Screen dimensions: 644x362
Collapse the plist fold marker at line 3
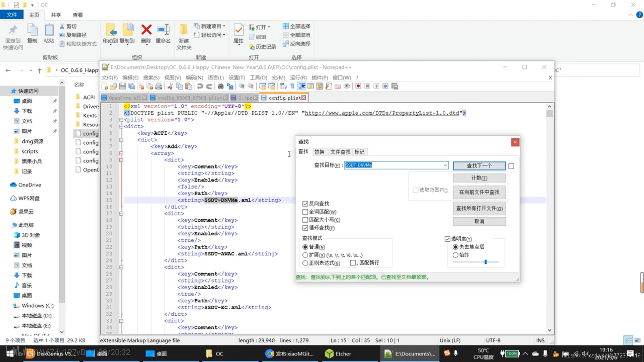click(x=121, y=120)
